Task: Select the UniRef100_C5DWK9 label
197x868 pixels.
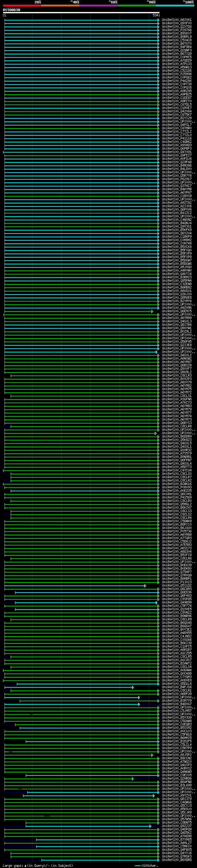Action: [176, 521]
